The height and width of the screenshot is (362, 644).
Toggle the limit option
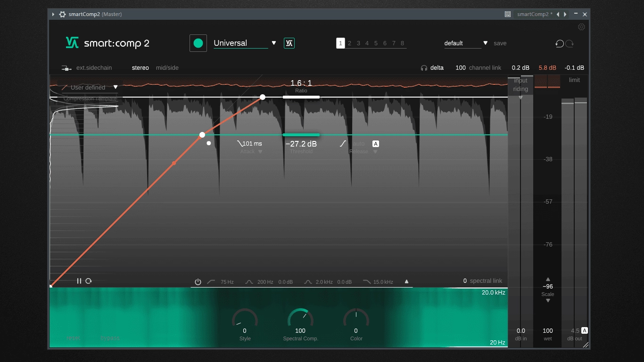(574, 80)
